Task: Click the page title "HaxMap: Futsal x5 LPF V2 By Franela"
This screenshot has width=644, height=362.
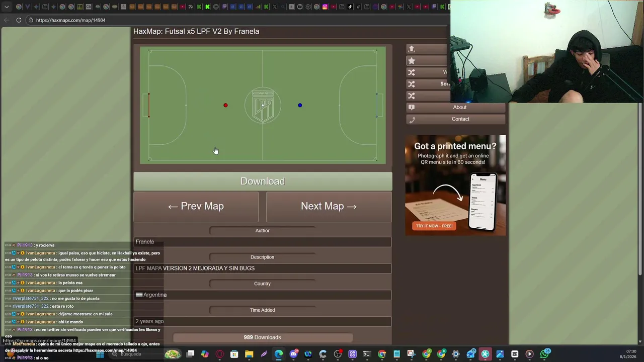Action: tap(196, 31)
